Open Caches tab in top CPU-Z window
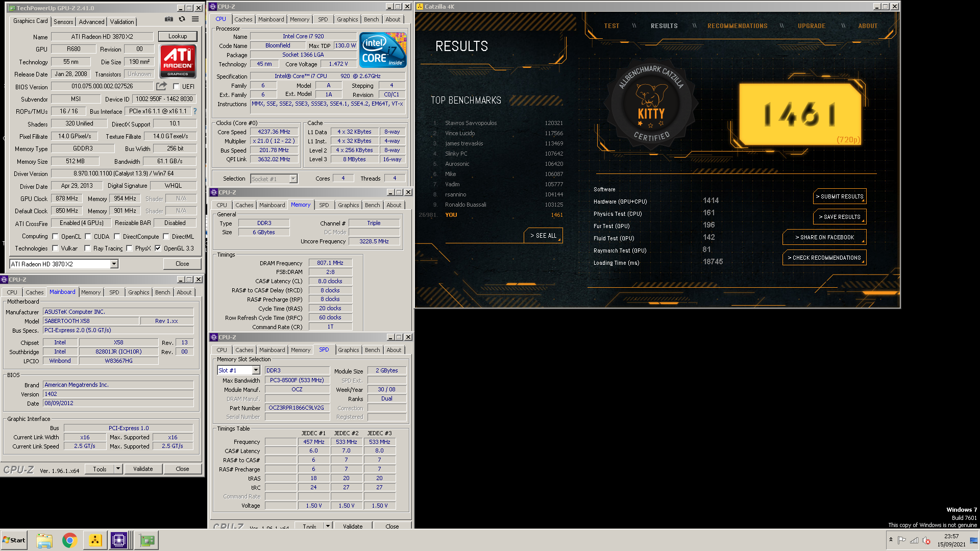The height and width of the screenshot is (551, 980). pyautogui.click(x=243, y=19)
